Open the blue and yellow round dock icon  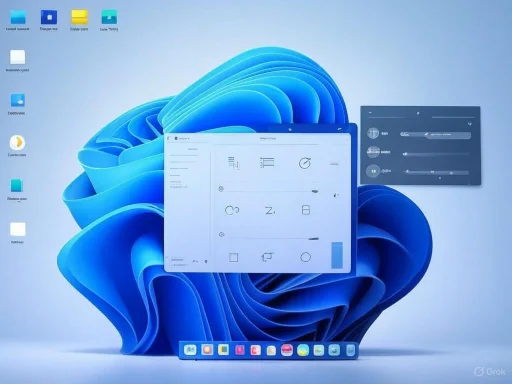click(303, 350)
